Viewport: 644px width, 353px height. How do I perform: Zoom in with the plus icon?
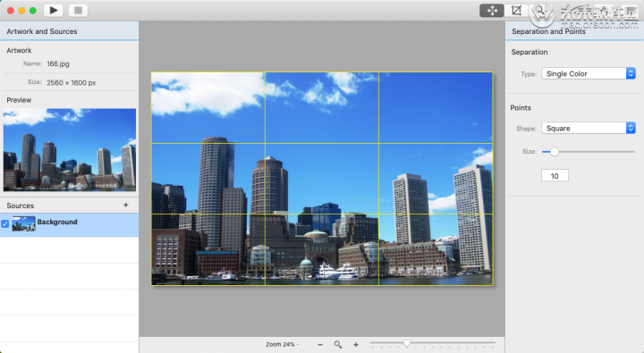pos(356,345)
